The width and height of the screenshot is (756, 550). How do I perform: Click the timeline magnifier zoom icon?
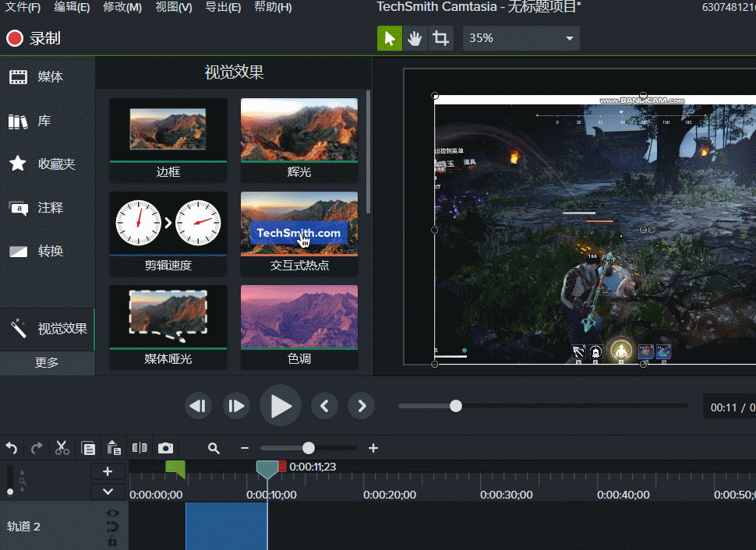click(214, 448)
